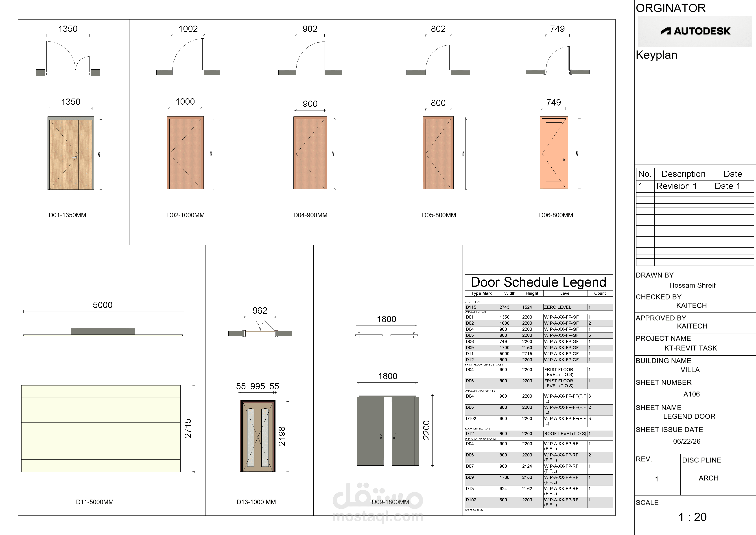The image size is (756, 535).
Task: Select the D05-800MM label
Action: 439,215
